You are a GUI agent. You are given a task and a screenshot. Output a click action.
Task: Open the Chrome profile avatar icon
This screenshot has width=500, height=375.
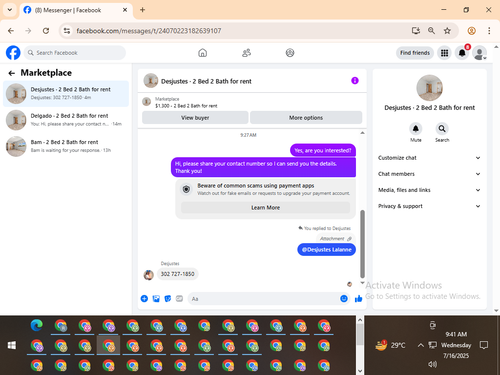click(x=471, y=31)
